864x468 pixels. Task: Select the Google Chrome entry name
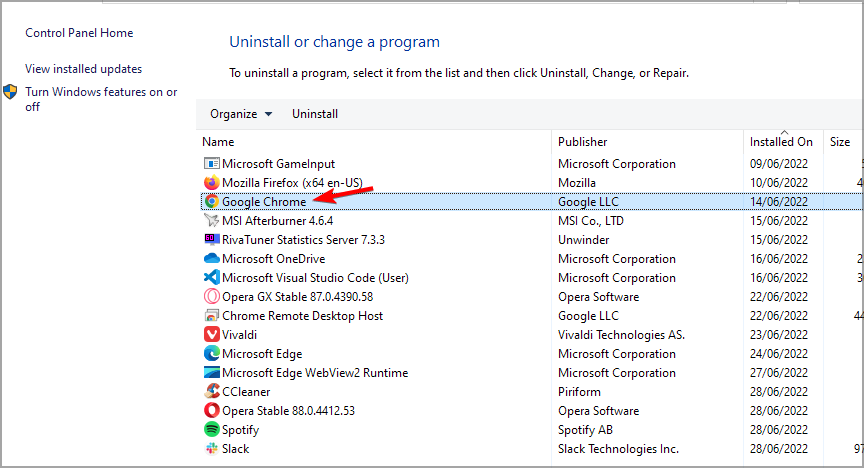pos(264,202)
